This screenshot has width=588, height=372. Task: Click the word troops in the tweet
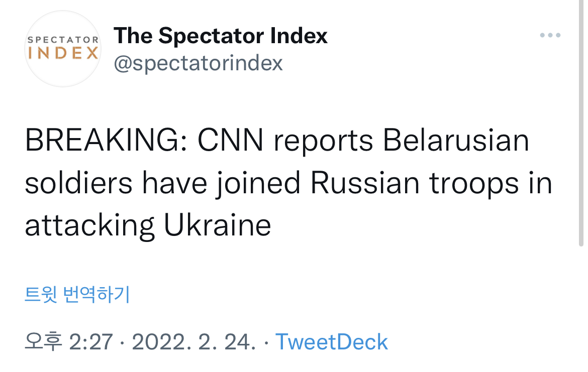click(473, 184)
